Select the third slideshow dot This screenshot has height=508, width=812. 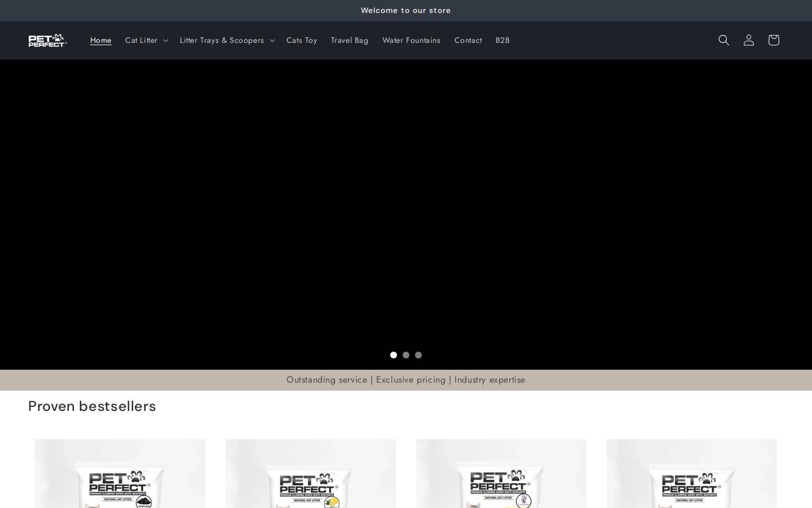click(418, 355)
